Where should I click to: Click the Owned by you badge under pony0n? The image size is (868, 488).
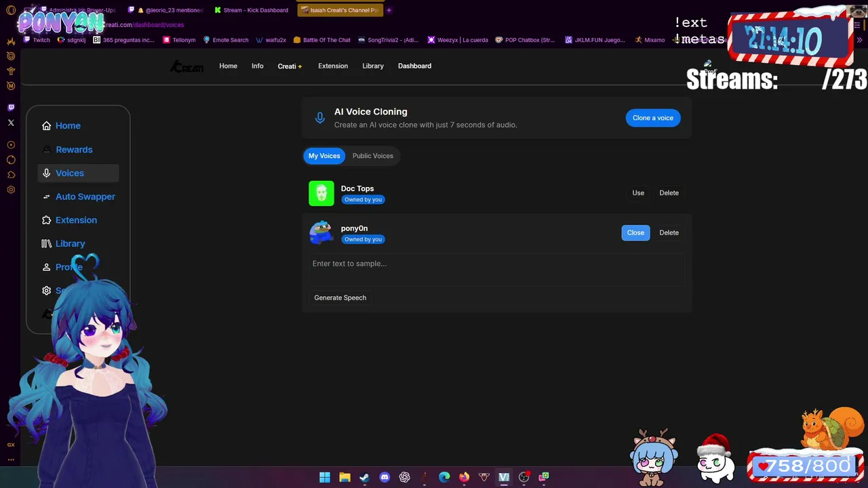[x=363, y=239]
